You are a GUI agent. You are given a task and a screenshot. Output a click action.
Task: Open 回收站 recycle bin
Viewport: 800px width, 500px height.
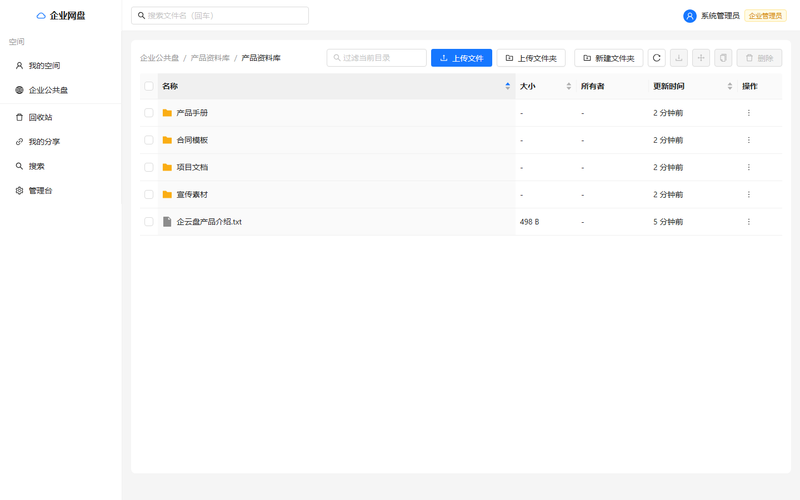(60, 117)
